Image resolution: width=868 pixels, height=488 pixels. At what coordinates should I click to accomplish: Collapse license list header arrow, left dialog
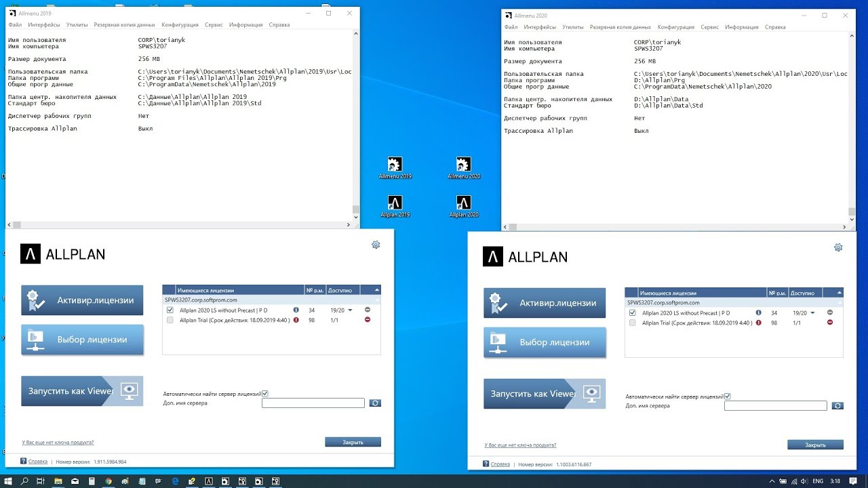click(376, 290)
